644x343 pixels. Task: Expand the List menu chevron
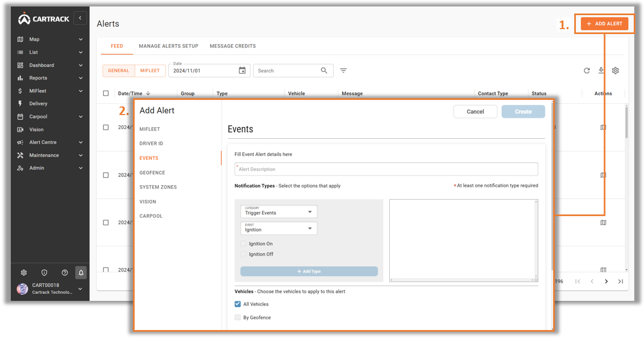81,52
